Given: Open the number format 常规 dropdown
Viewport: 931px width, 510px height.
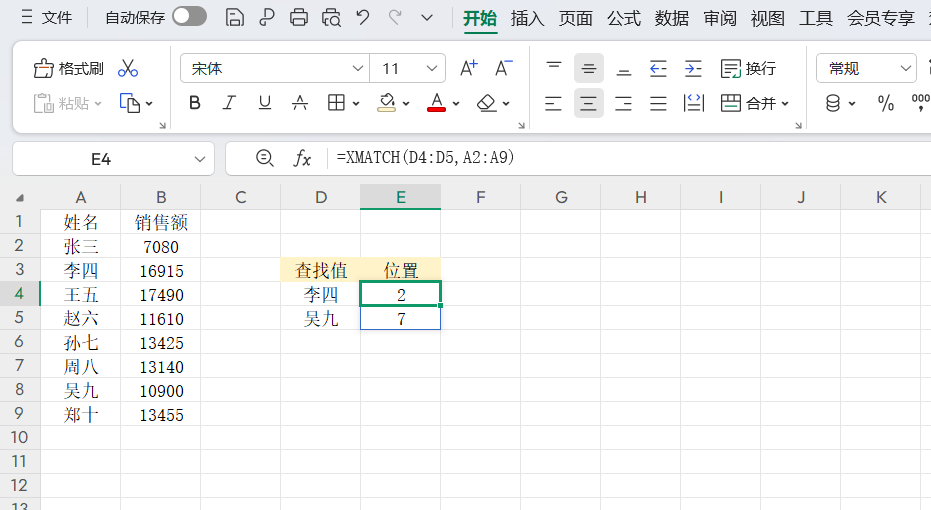Looking at the screenshot, I should (x=866, y=68).
